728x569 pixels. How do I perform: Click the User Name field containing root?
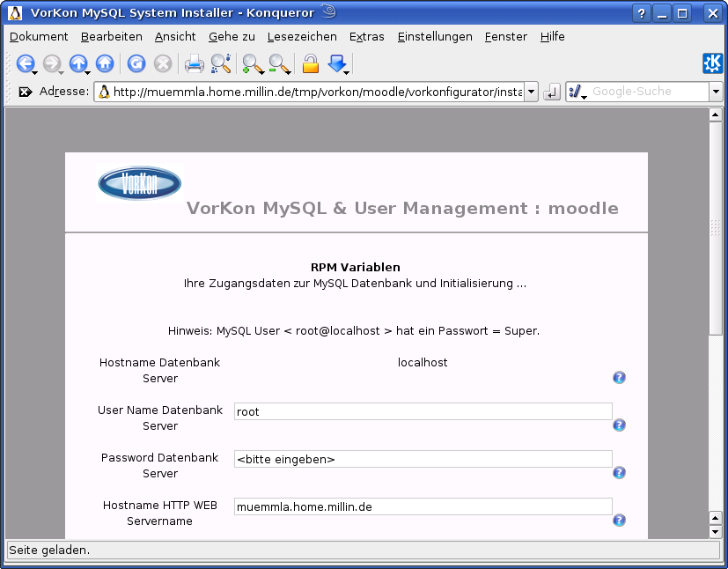coord(423,411)
